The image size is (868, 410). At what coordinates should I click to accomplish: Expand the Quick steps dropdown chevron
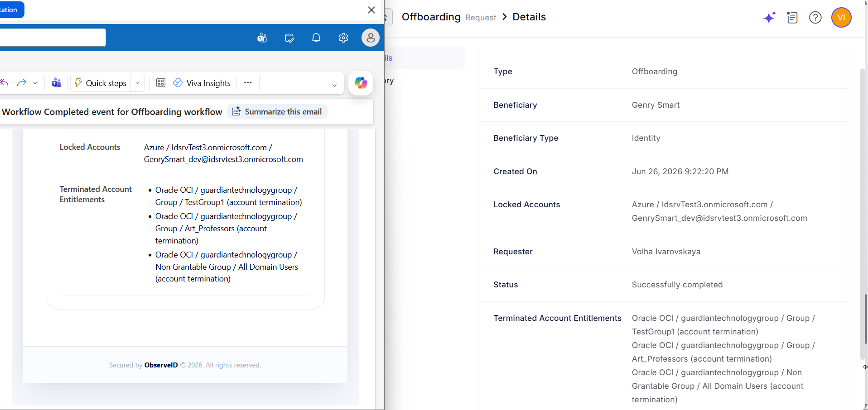(138, 83)
